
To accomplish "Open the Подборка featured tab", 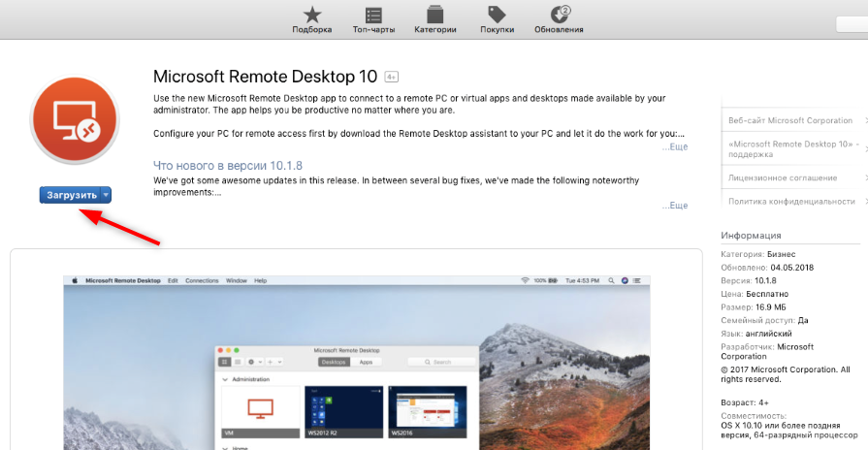I will point(311,20).
